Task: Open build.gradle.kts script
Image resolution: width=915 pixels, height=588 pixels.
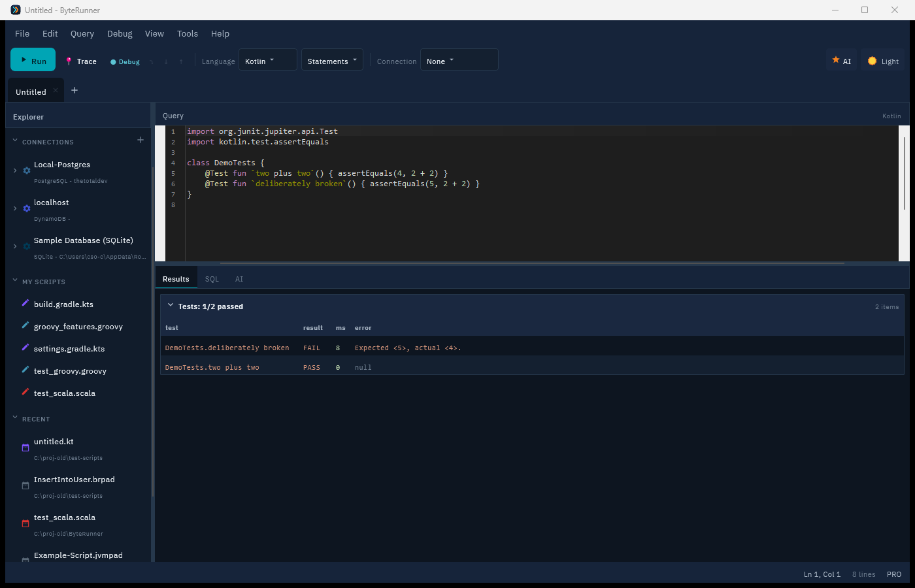Action: tap(63, 304)
